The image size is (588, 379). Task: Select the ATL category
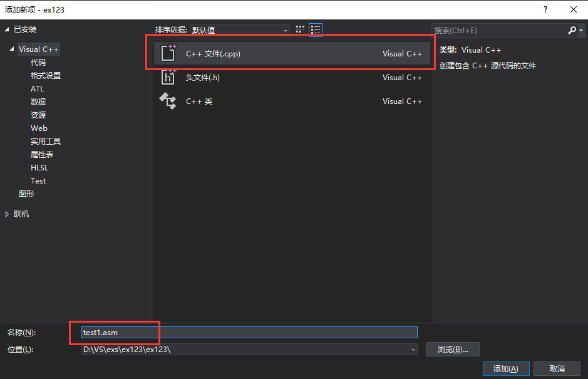tap(37, 88)
